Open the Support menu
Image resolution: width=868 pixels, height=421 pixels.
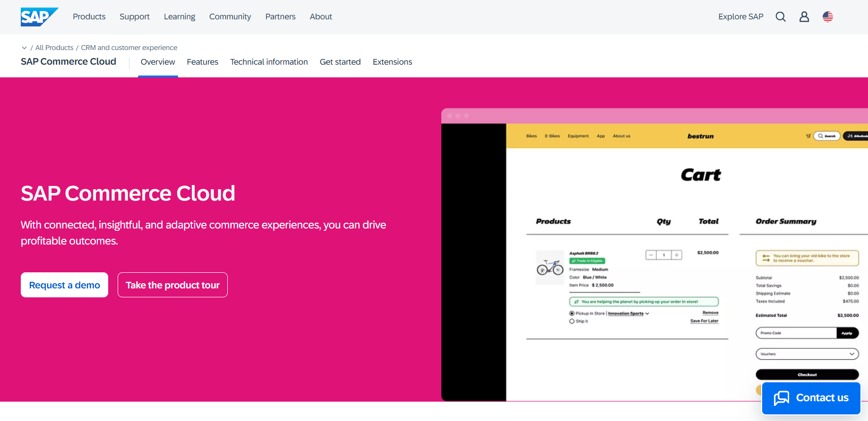[135, 17]
